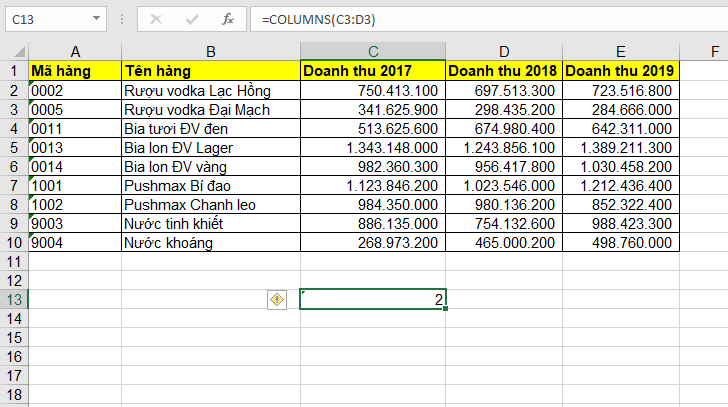Select the cell with 'Nước khoáng'
Screen dimensions: 728x407
point(210,242)
